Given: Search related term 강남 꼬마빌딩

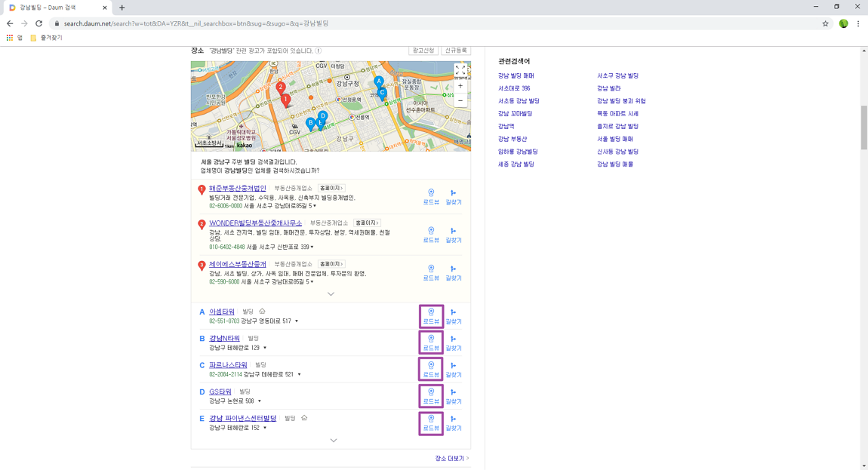Looking at the screenshot, I should click(x=515, y=113).
